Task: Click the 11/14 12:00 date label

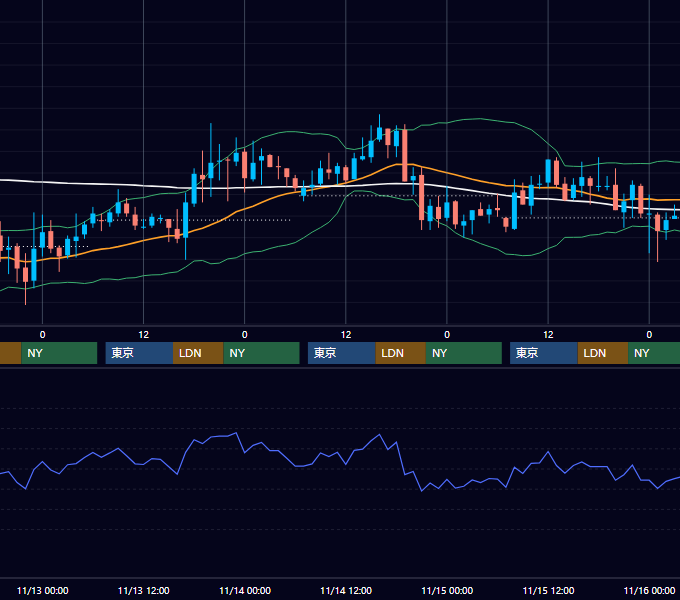Action: [x=346, y=590]
